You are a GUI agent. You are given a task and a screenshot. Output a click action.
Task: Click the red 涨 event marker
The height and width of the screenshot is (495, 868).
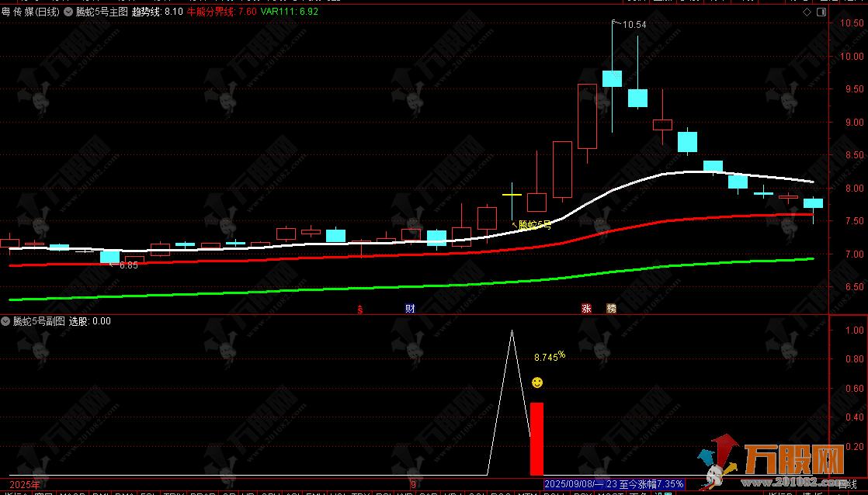(586, 308)
